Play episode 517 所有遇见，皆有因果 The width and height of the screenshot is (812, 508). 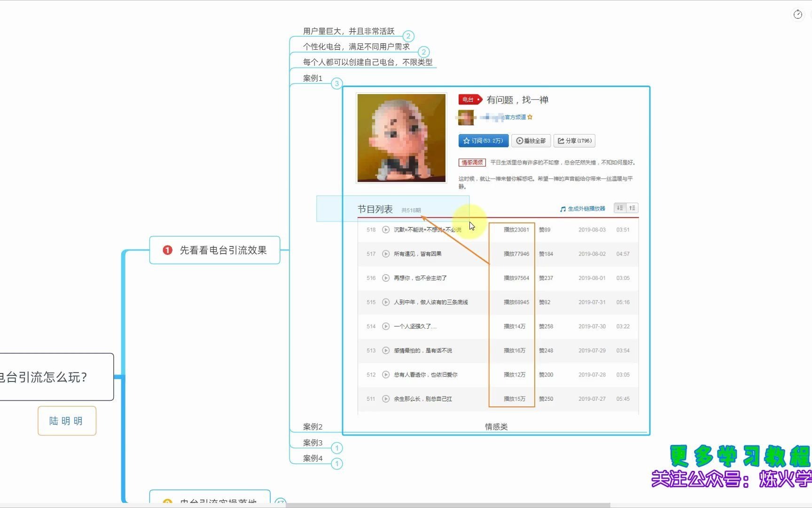(386, 254)
